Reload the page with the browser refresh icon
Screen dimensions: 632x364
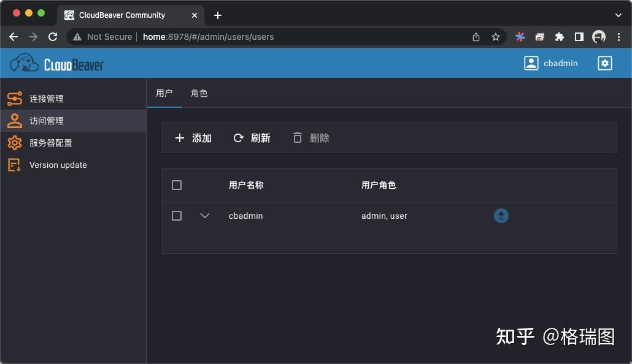click(x=53, y=37)
